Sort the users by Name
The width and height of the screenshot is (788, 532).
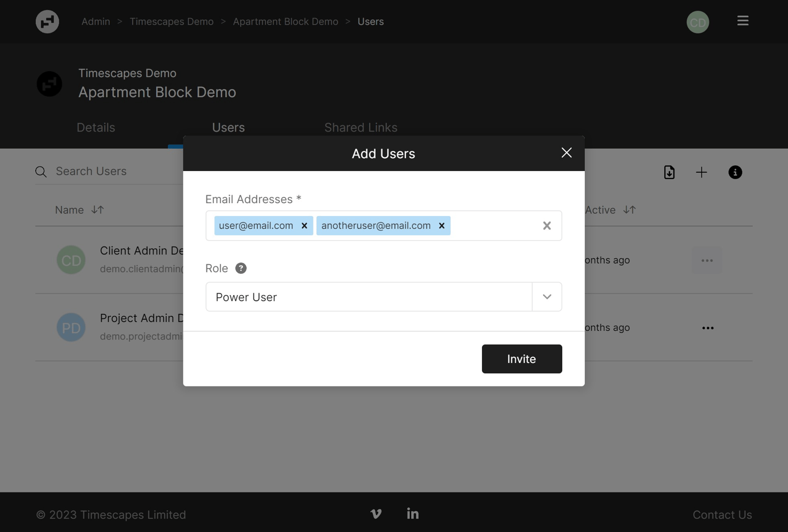tap(97, 210)
